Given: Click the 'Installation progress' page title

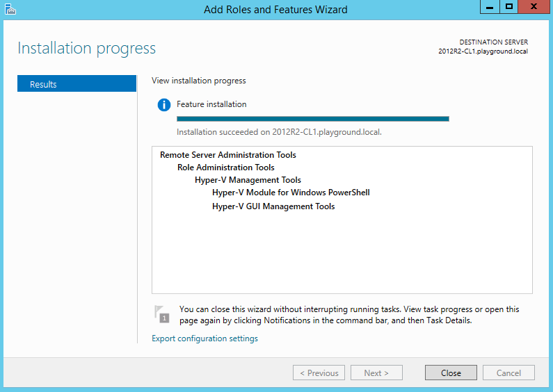Looking at the screenshot, I should (86, 48).
